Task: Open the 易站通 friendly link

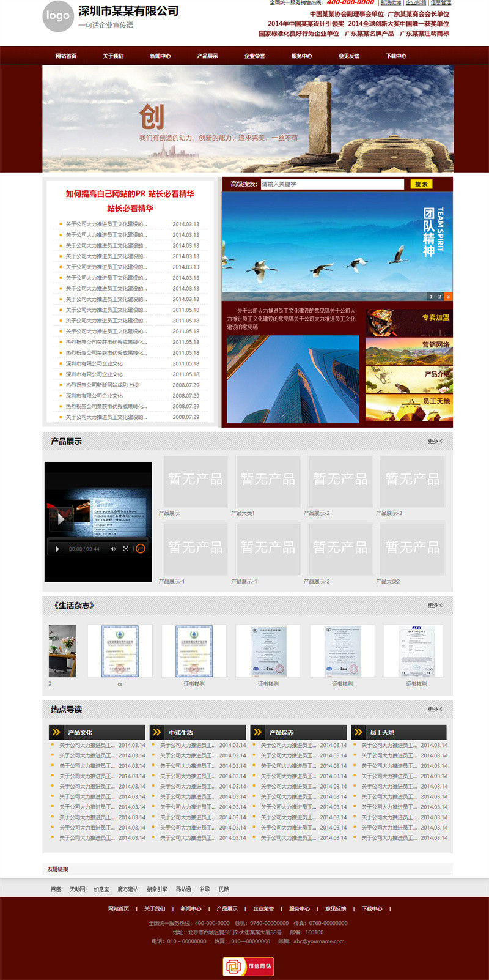Action: 183,889
